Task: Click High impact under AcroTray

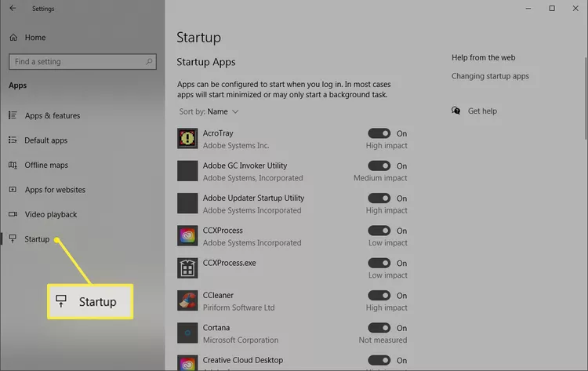Action: point(387,146)
